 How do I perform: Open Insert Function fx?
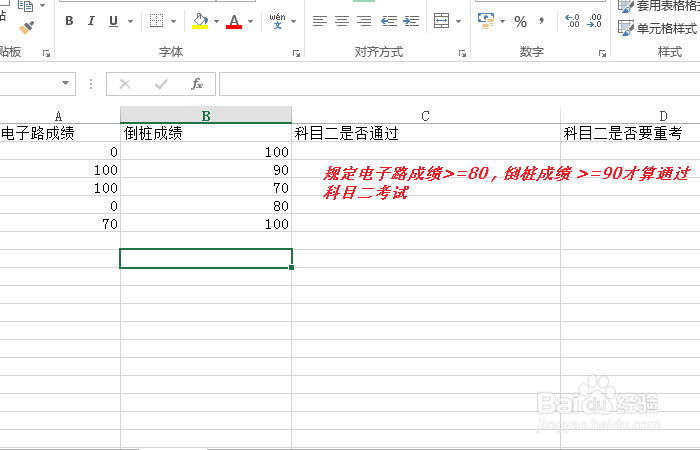197,84
